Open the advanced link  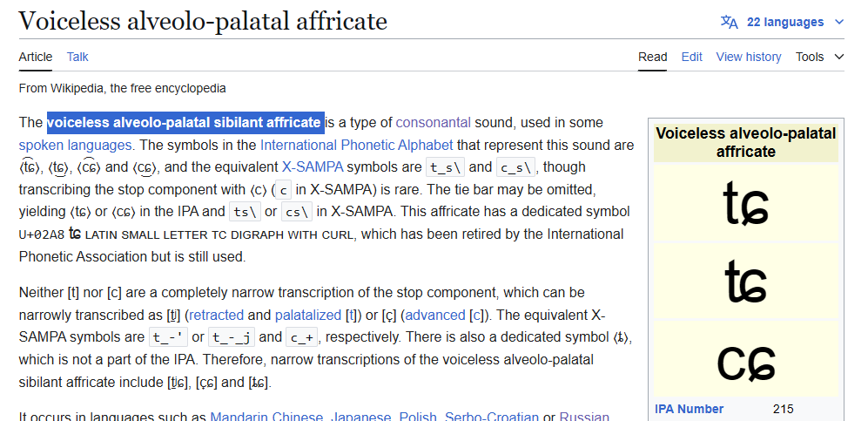click(x=435, y=316)
